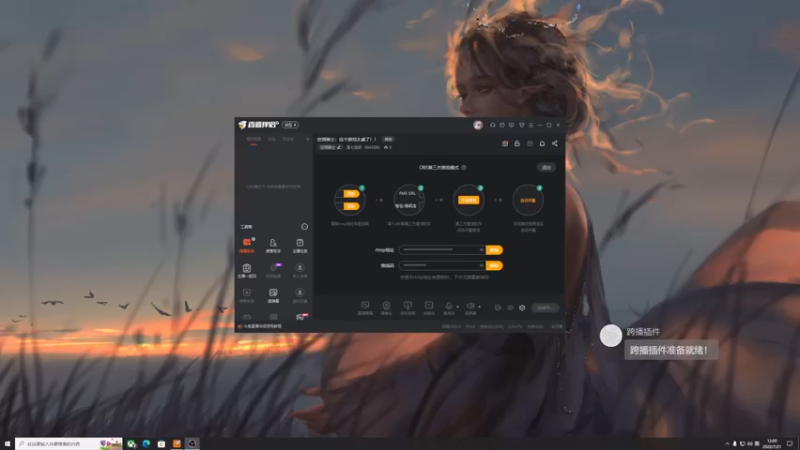Expand the microphone options dropdown arrow
Screen dimensions: 800x450
click(458, 307)
